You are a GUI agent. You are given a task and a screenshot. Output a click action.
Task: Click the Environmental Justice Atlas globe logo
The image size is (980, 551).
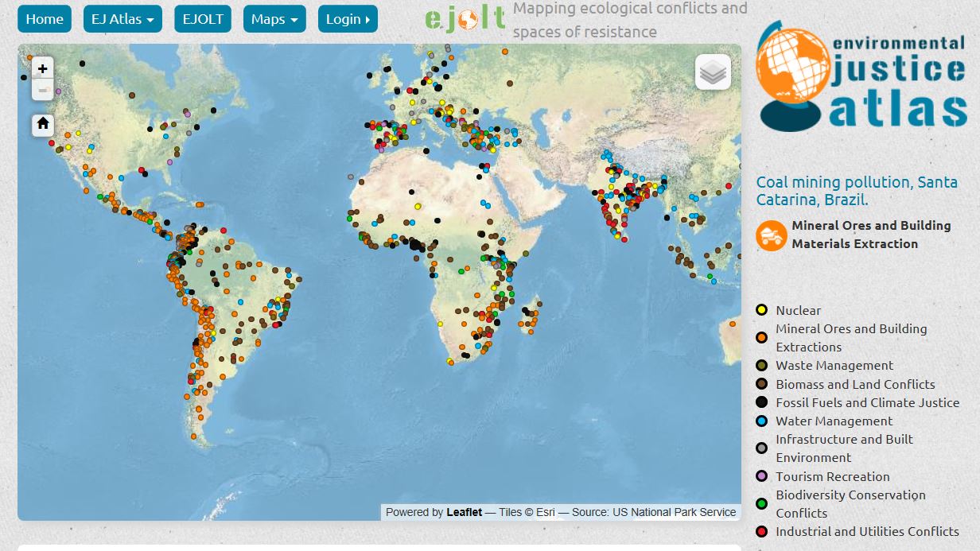point(862,77)
